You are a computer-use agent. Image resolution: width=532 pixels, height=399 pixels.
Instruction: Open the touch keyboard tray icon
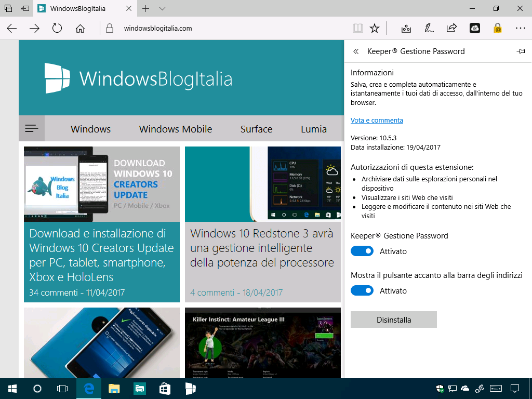pos(496,389)
